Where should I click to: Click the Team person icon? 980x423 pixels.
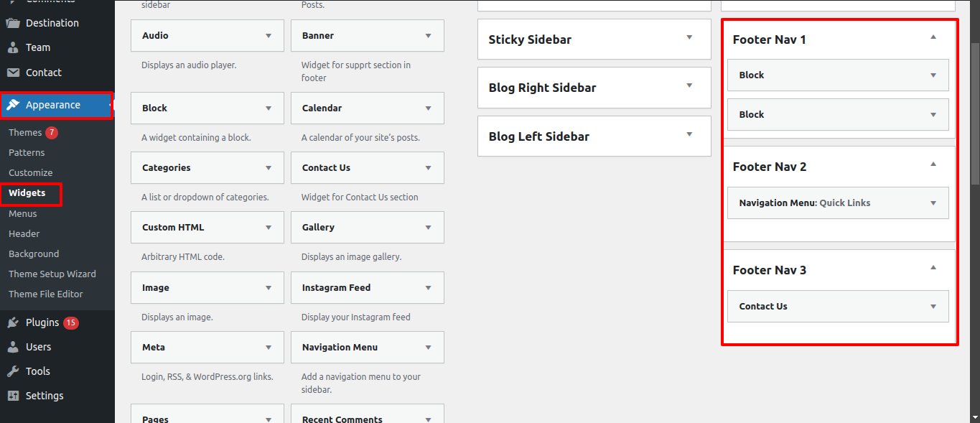click(13, 47)
